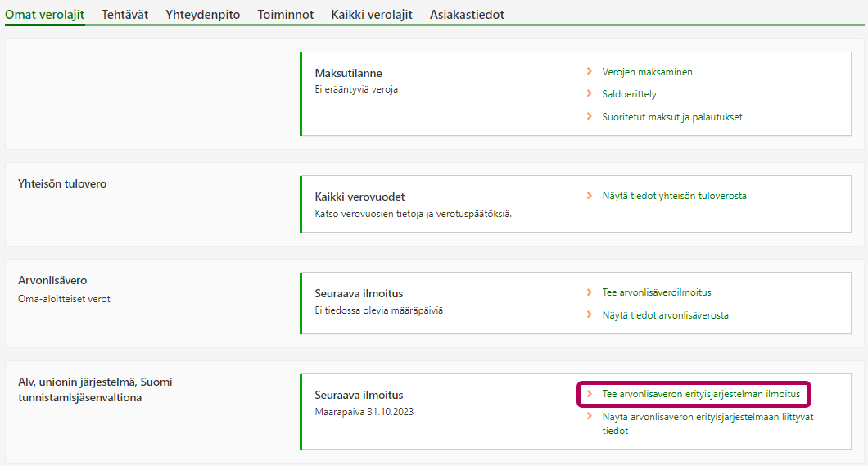Image resolution: width=868 pixels, height=466 pixels.
Task: Click Tee arvonlisäveron erityisjärjestelmän ilmoitus link
Action: tap(701, 394)
